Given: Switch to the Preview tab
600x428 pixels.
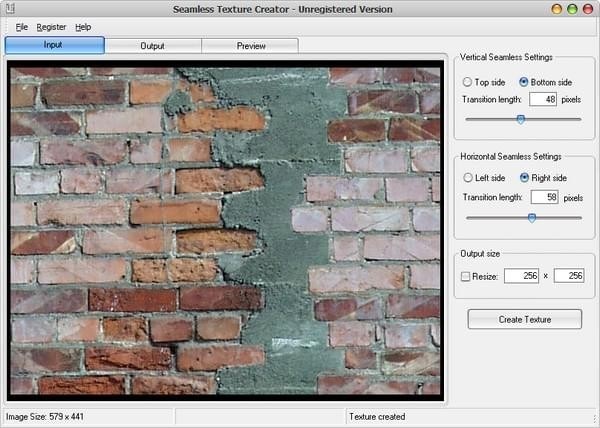Looking at the screenshot, I should tap(250, 46).
